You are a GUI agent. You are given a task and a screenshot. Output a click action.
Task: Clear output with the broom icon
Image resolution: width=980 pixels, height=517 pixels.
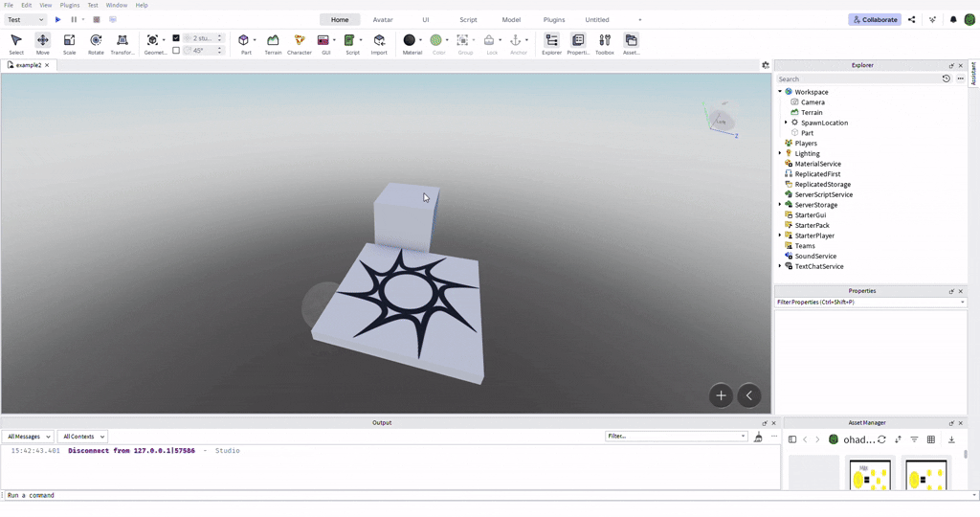point(758,437)
